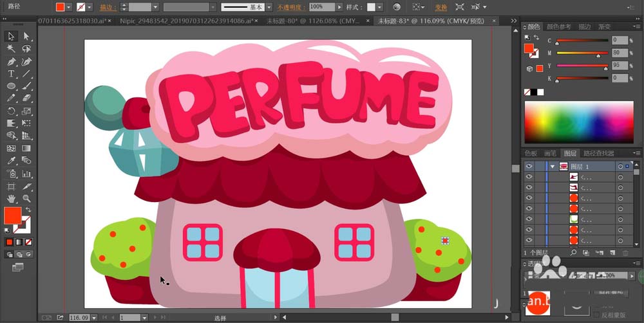
Task: Select the Lasso tool
Action: pyautogui.click(x=26, y=49)
